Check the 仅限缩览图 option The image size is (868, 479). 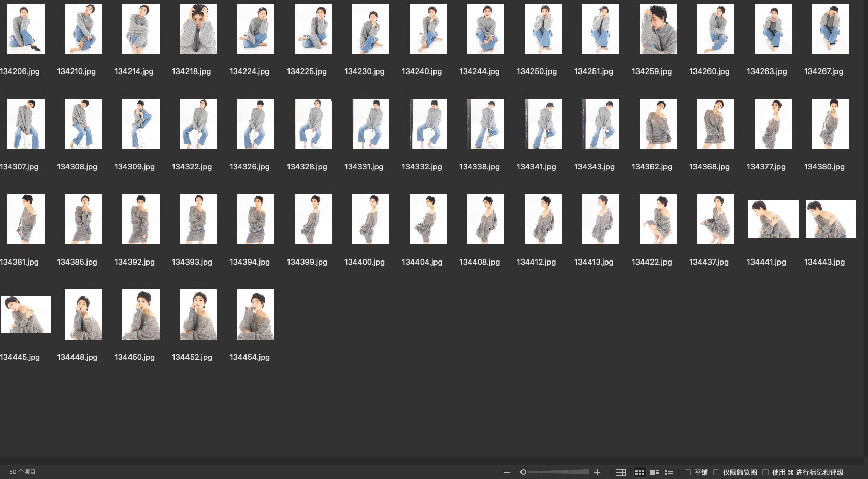716,472
